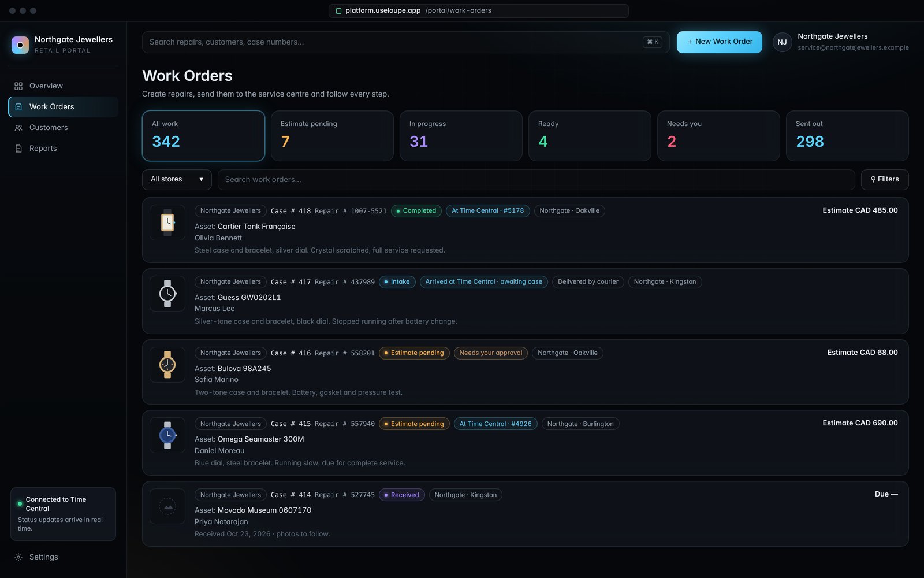Select the All work 342 card
Viewport: 924px width, 578px height.
coord(203,136)
